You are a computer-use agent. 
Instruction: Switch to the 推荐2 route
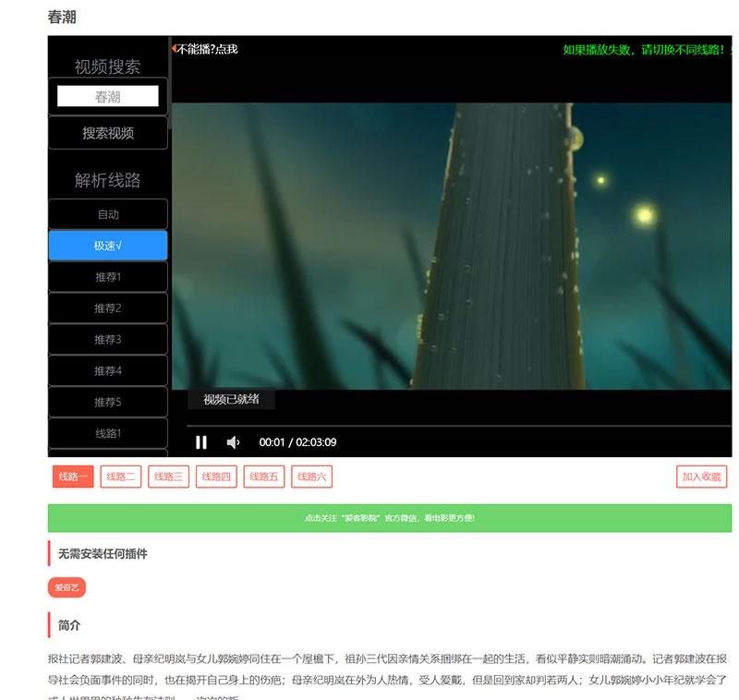108,308
